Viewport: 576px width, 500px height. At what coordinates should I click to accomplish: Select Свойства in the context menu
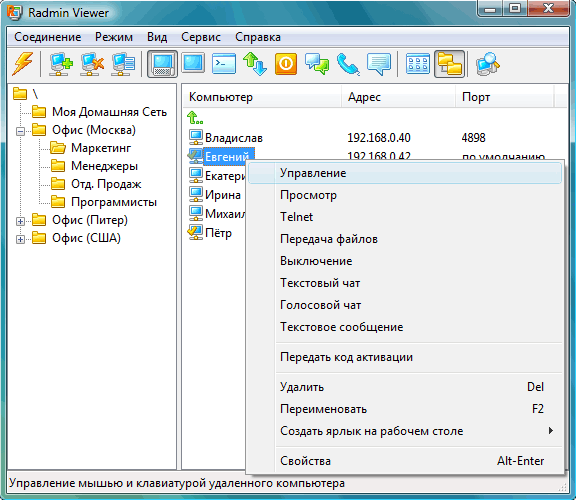coord(405,461)
